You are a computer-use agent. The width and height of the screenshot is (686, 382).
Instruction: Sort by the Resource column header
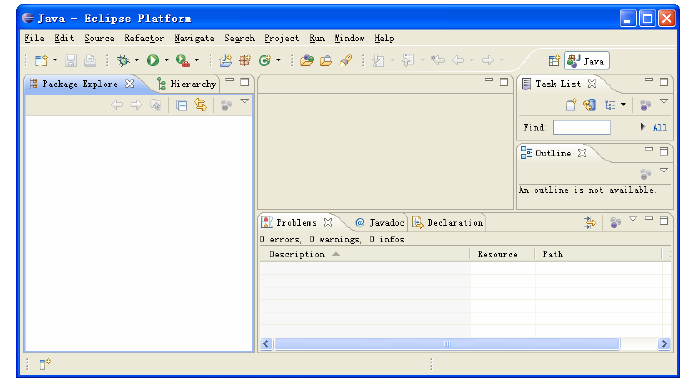[x=502, y=254]
